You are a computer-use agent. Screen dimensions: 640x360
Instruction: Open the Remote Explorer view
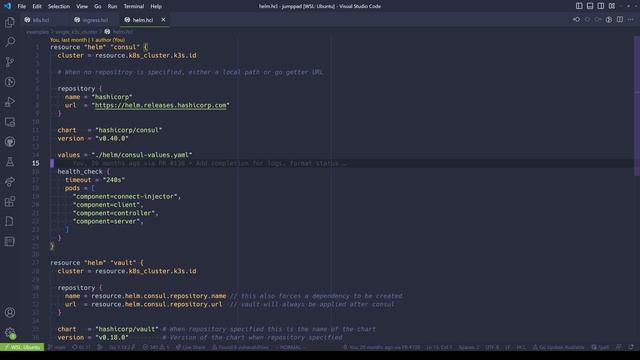tap(10, 122)
